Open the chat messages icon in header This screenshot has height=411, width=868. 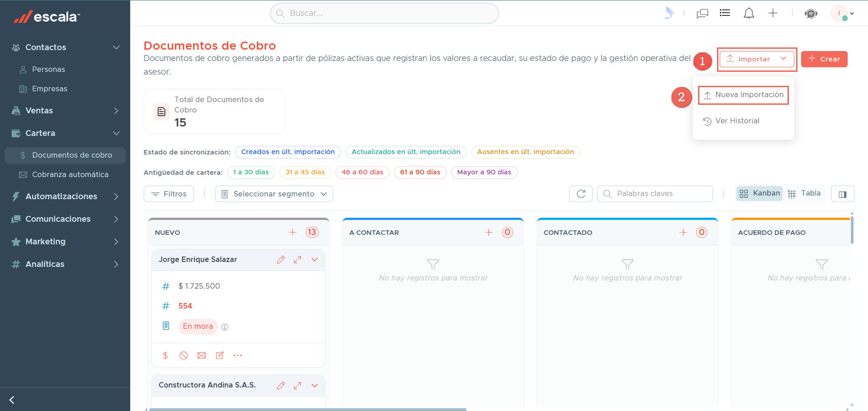tap(702, 14)
